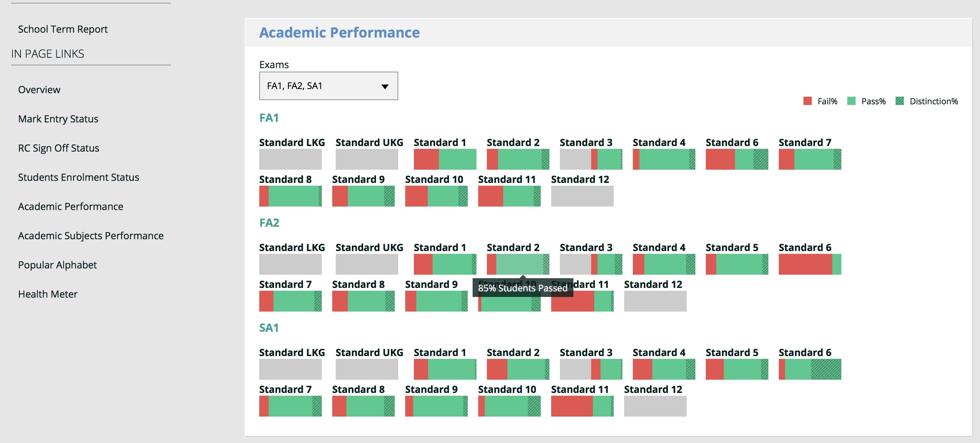Jump to Popular Alphabet section
Image resolution: width=980 pixels, height=443 pixels.
click(57, 265)
